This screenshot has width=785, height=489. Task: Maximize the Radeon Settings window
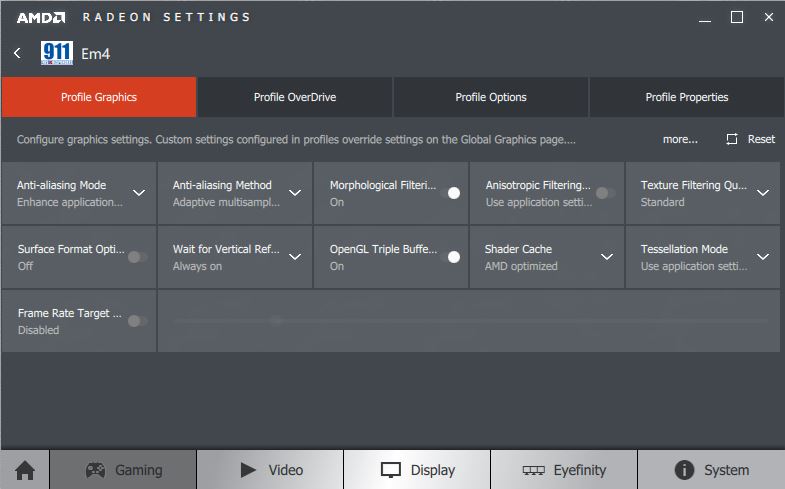(x=737, y=17)
